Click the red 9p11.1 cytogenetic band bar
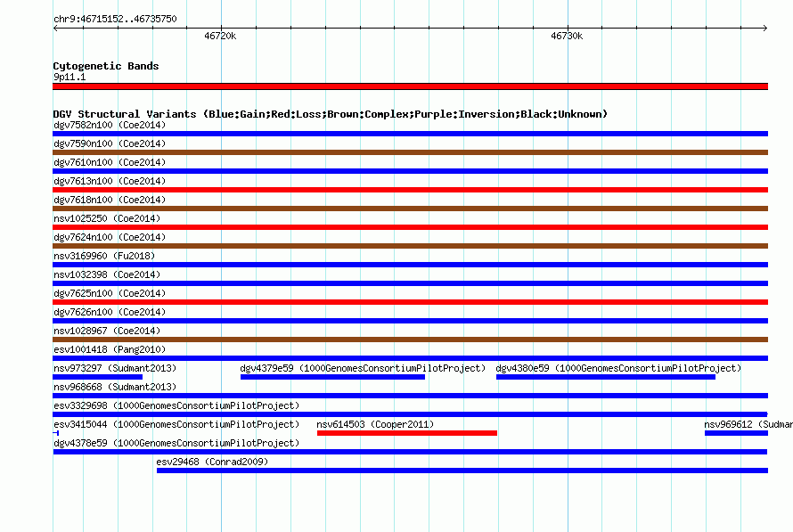Screen dimensions: 793x532 [410, 86]
